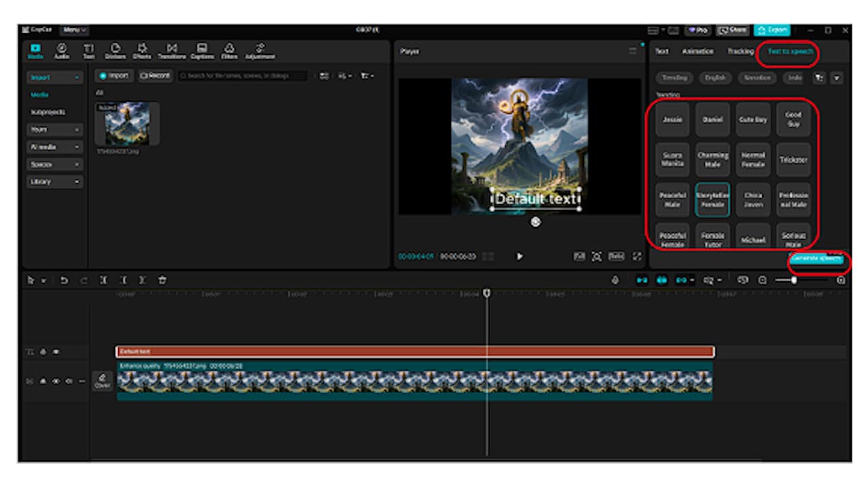Click the Import button

(114, 76)
